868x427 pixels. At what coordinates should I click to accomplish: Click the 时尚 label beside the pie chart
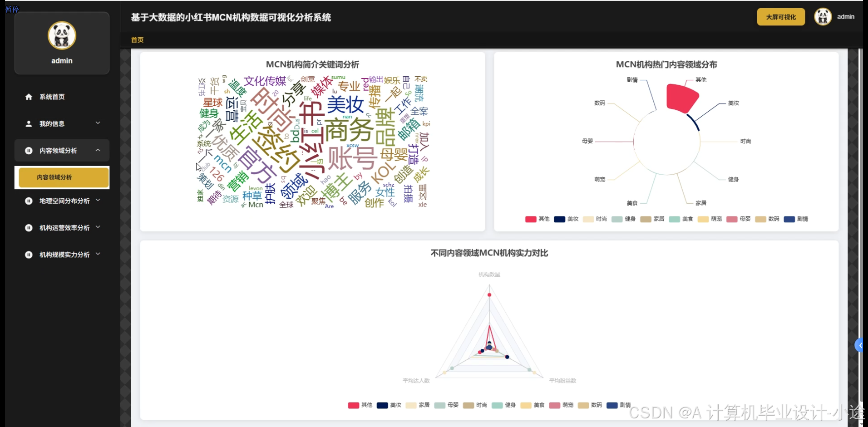(745, 141)
